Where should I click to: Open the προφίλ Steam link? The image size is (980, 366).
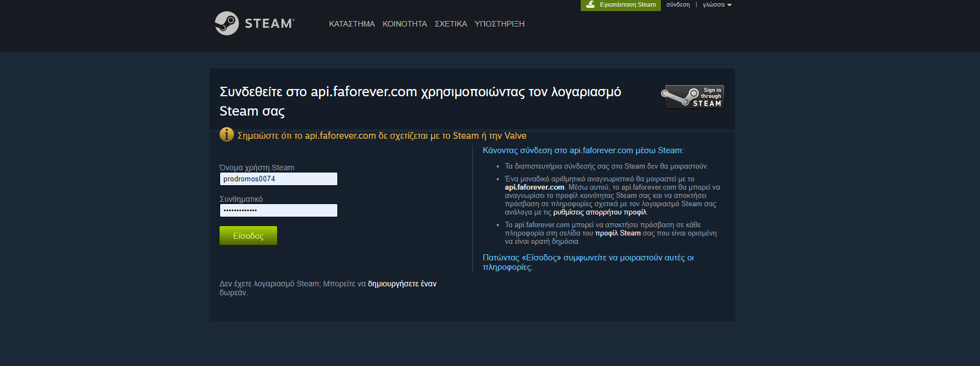tap(618, 233)
